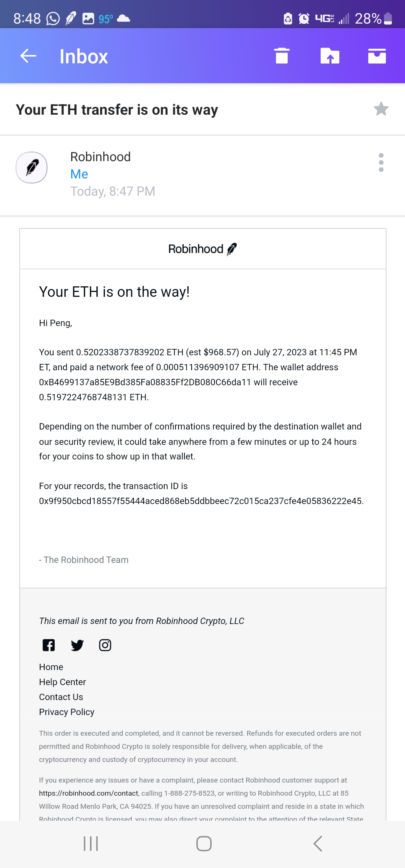Delete this email with trash icon
The image size is (405, 868).
point(282,56)
